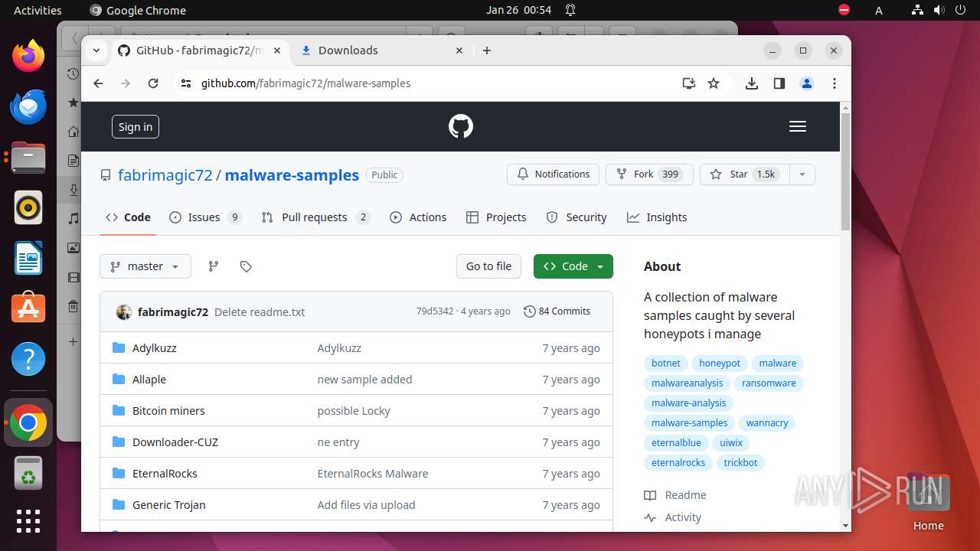Expand the master branch dropdown

pos(145,266)
